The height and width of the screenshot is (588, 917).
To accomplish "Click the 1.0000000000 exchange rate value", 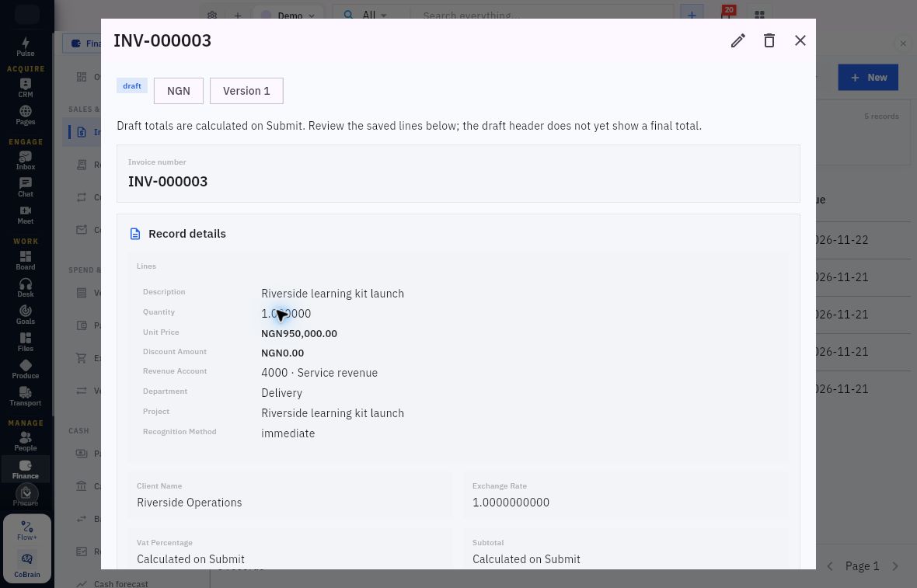I will [511, 503].
